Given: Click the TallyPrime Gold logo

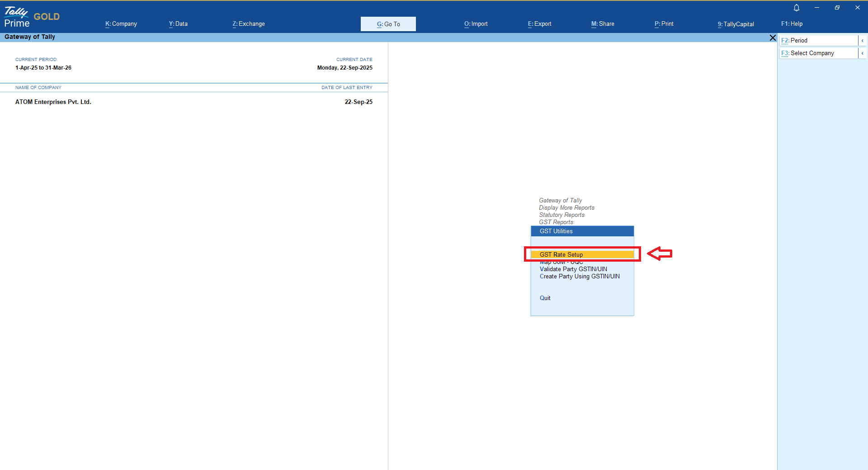Looking at the screenshot, I should pyautogui.click(x=32, y=17).
